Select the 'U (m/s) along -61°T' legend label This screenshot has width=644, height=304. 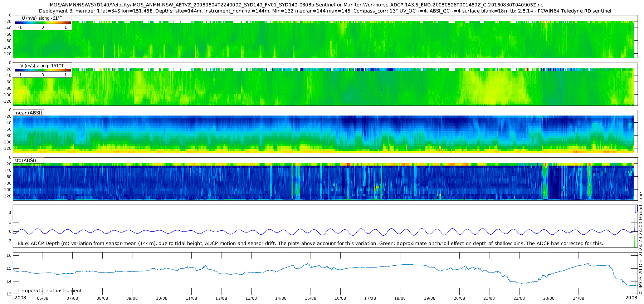[x=42, y=18]
